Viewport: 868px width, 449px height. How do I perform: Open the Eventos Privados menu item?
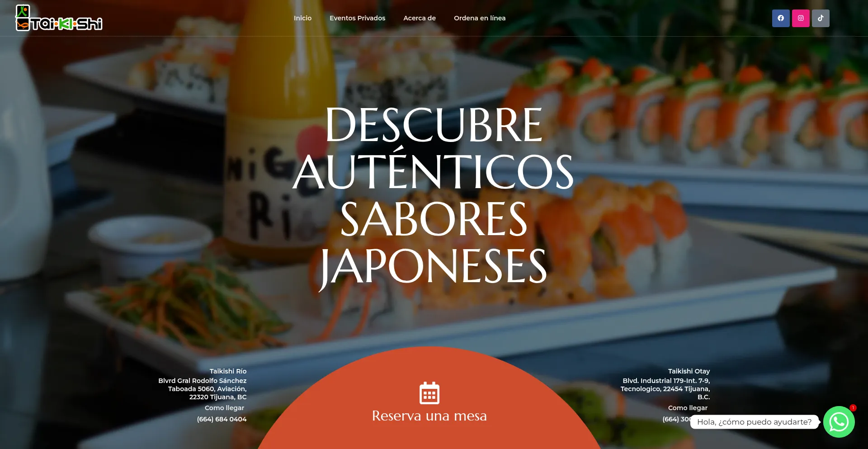click(x=357, y=18)
